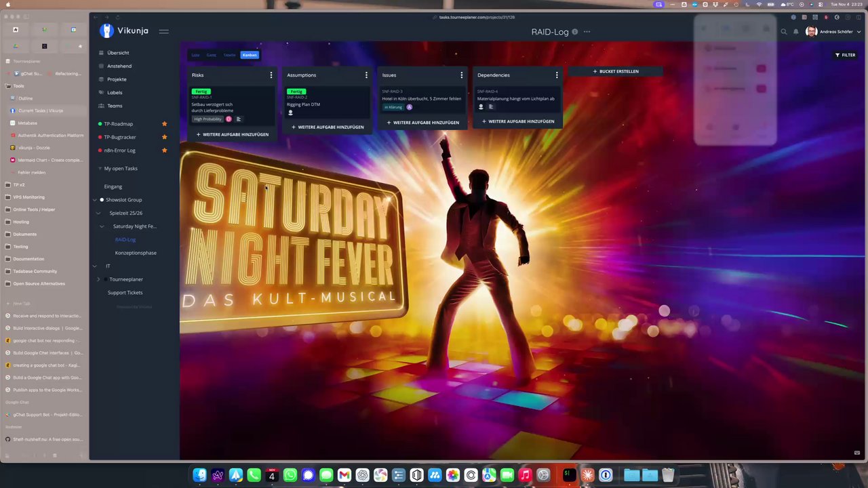Open the Support Tickets project
The height and width of the screenshot is (488, 868).
[125, 293]
